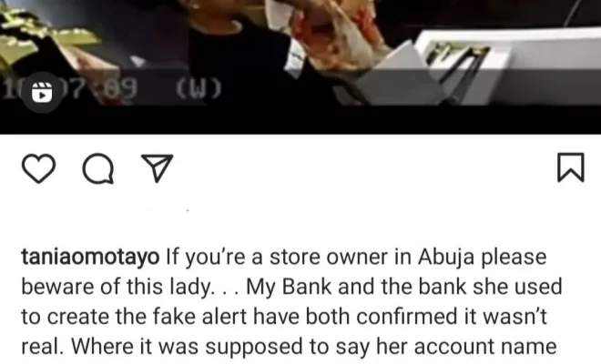Click the black bar beneath the video
The height and width of the screenshot is (364, 601).
pyautogui.click(x=300, y=119)
